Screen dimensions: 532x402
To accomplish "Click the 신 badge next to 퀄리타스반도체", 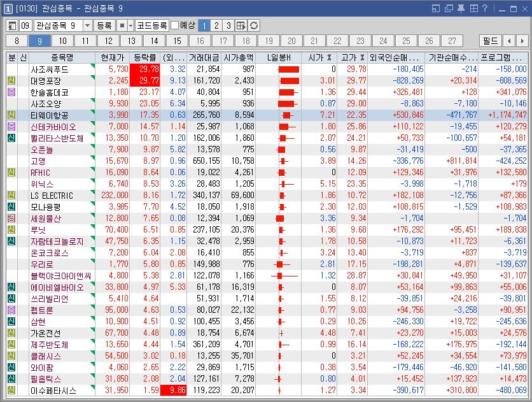I will pyautogui.click(x=11, y=138).
